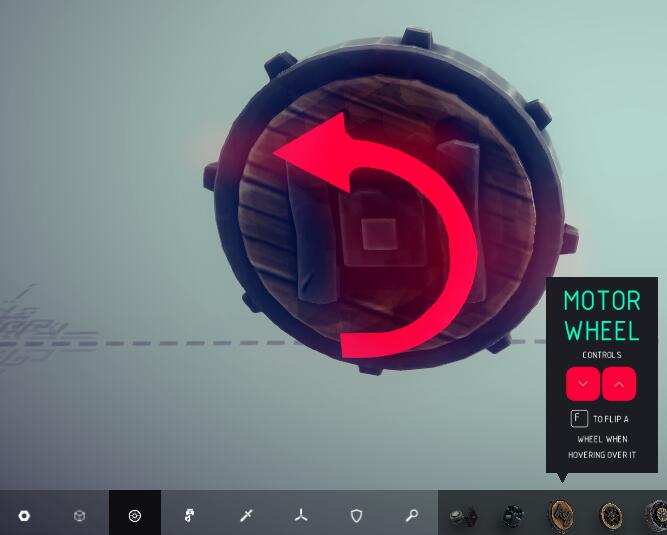Pick the first dark steering block

click(x=462, y=516)
